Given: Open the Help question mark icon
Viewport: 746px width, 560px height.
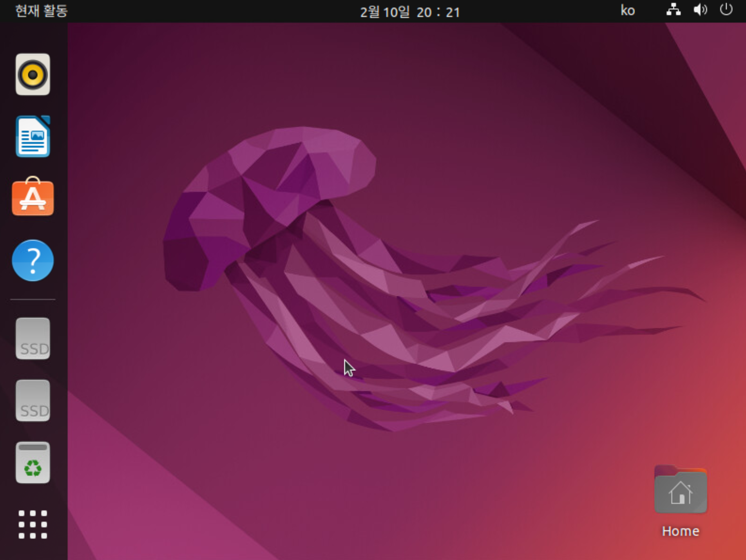Looking at the screenshot, I should coord(33,260).
